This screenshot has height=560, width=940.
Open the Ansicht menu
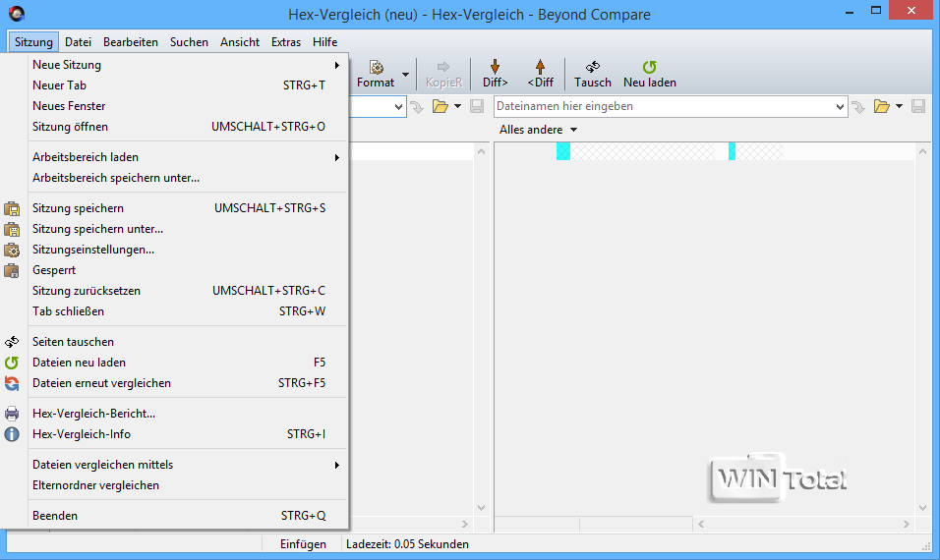pos(240,42)
